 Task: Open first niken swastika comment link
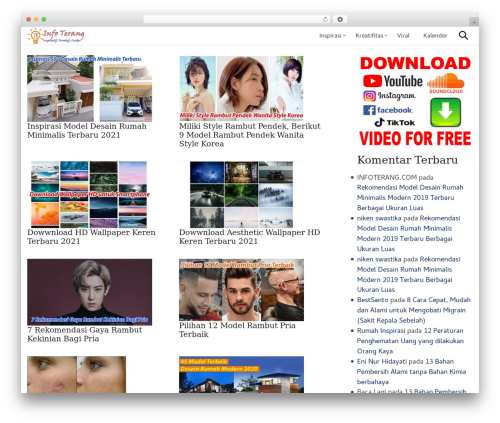pos(408,233)
